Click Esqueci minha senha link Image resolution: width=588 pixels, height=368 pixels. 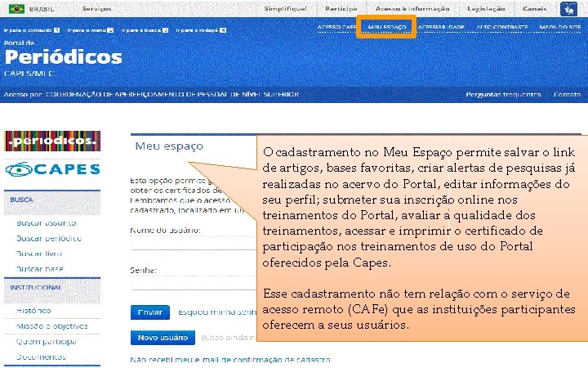pyautogui.click(x=217, y=312)
